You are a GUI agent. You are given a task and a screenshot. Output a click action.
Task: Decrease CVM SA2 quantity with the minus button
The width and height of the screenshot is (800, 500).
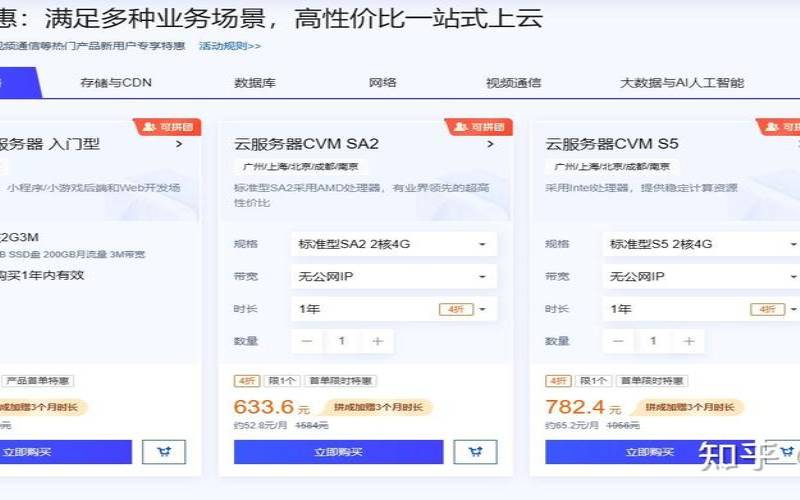pyautogui.click(x=307, y=341)
